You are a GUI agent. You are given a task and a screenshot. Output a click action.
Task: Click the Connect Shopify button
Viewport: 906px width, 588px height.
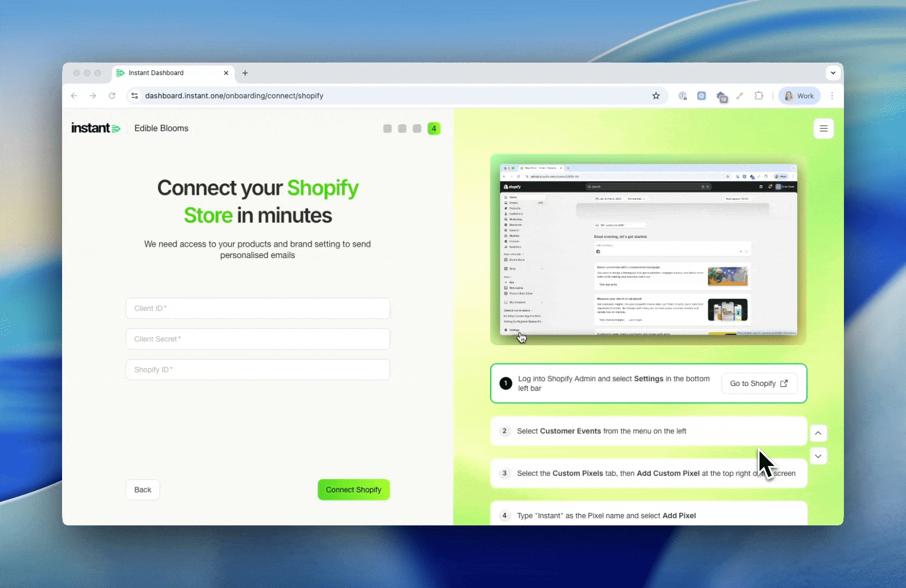coord(353,489)
